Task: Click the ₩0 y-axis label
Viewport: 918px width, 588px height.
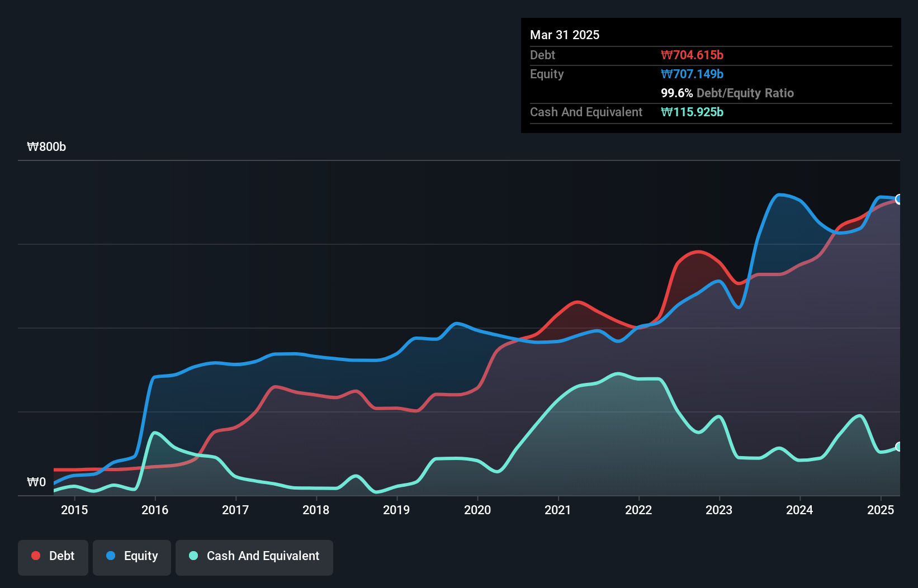Action: coord(36,482)
